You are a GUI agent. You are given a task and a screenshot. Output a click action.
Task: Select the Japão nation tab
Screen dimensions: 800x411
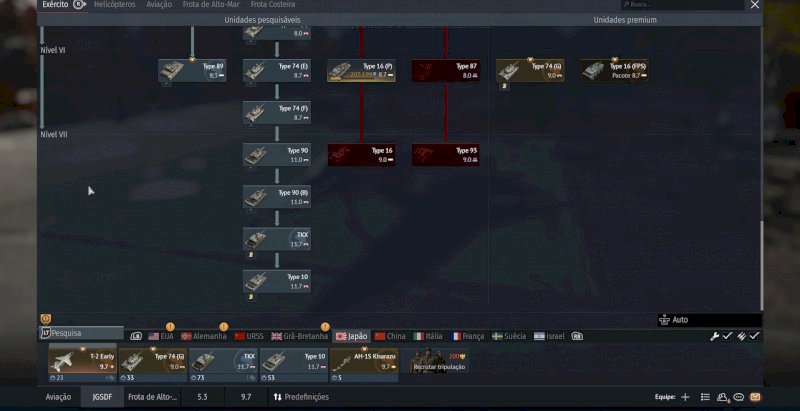click(352, 337)
